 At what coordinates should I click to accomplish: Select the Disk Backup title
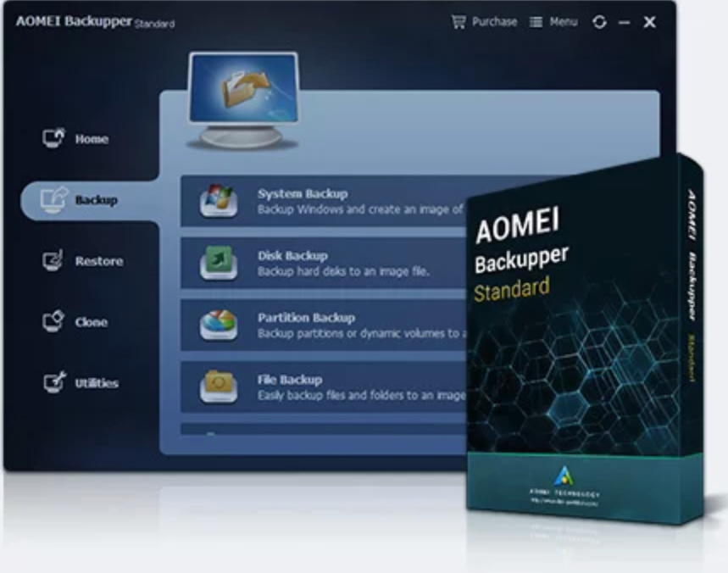pyautogui.click(x=292, y=255)
